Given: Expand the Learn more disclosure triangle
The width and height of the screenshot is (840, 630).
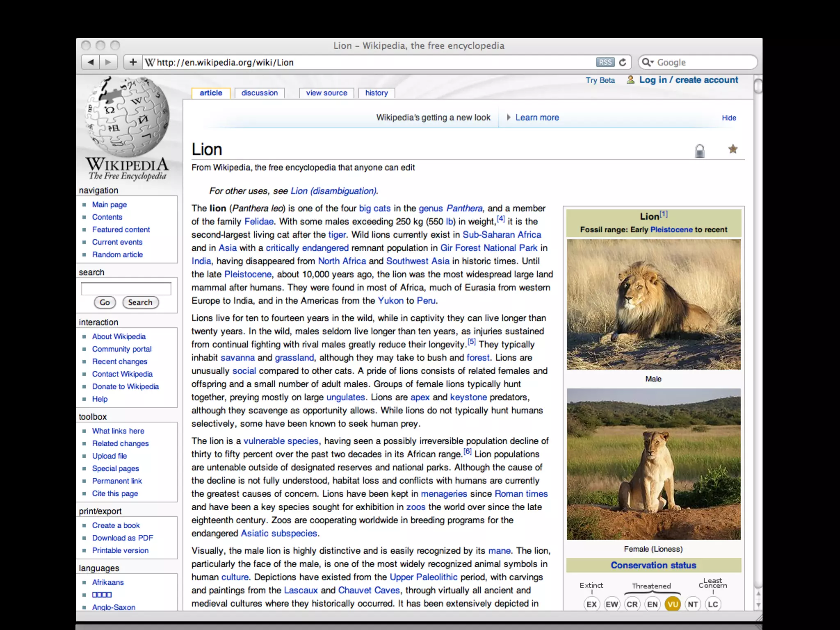Looking at the screenshot, I should coord(509,117).
